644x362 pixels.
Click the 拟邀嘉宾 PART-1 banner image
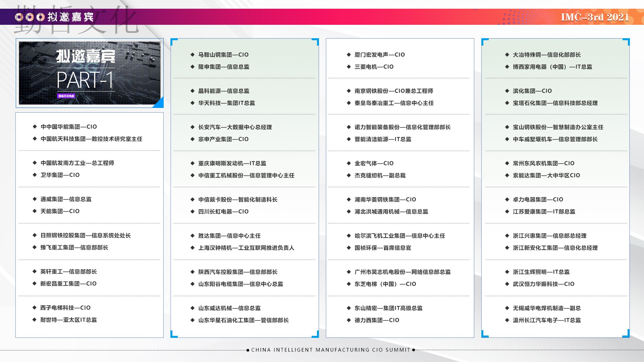click(x=90, y=73)
